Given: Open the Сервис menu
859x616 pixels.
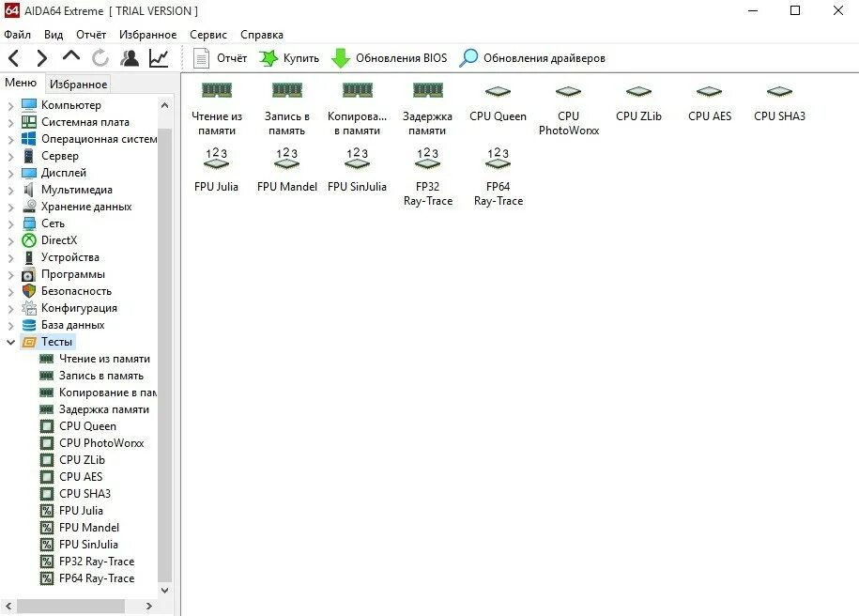Looking at the screenshot, I should pyautogui.click(x=208, y=35).
